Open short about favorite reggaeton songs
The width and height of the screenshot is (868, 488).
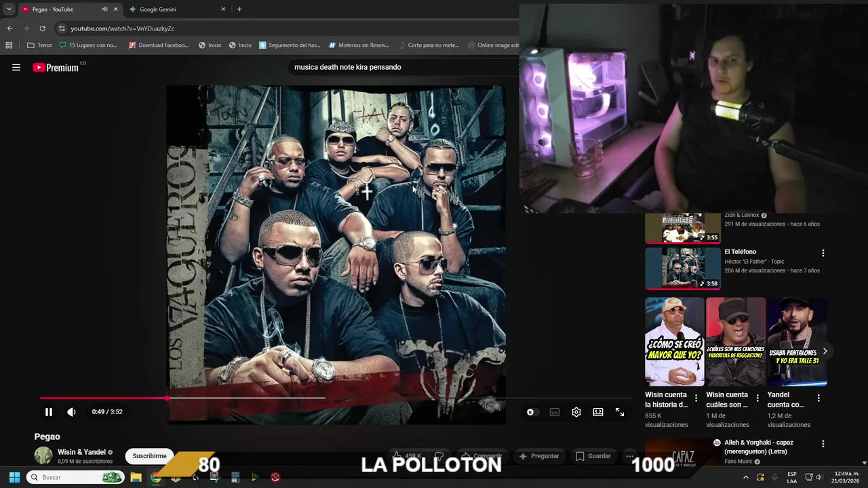coord(736,342)
